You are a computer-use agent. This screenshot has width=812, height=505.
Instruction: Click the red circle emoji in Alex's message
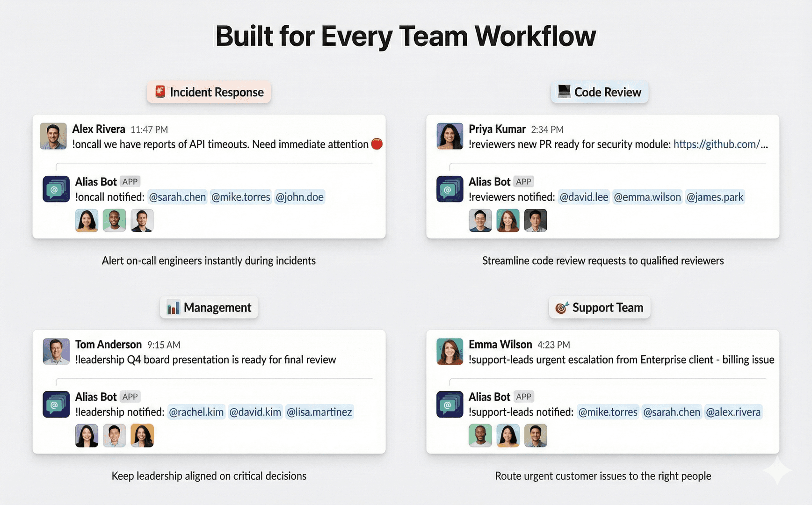point(377,144)
